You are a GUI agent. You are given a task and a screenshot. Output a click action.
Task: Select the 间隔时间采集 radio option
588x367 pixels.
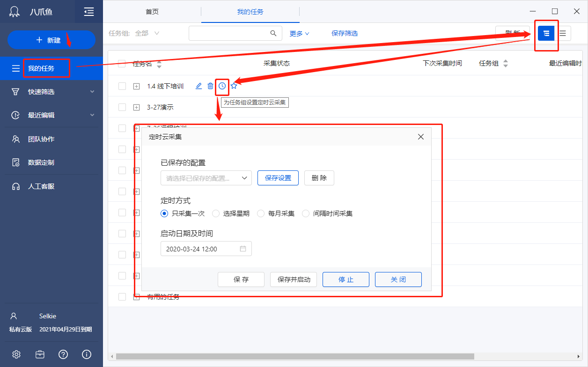[x=306, y=213]
